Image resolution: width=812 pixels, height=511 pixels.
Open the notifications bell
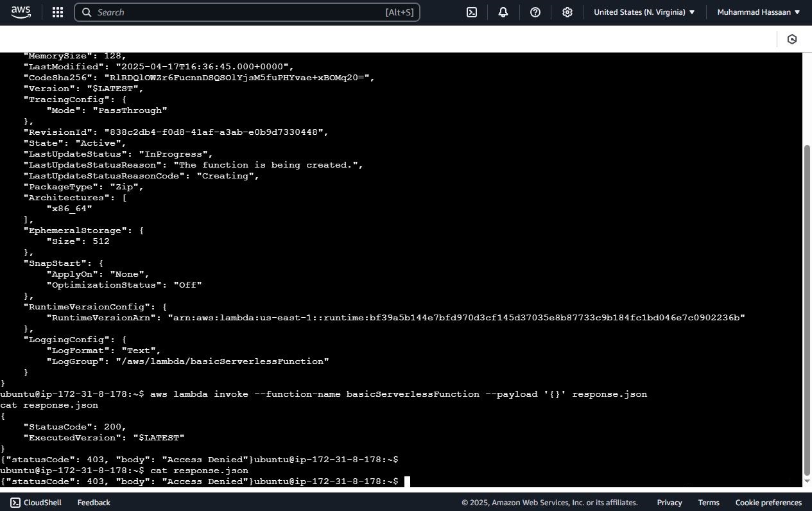[x=503, y=12]
